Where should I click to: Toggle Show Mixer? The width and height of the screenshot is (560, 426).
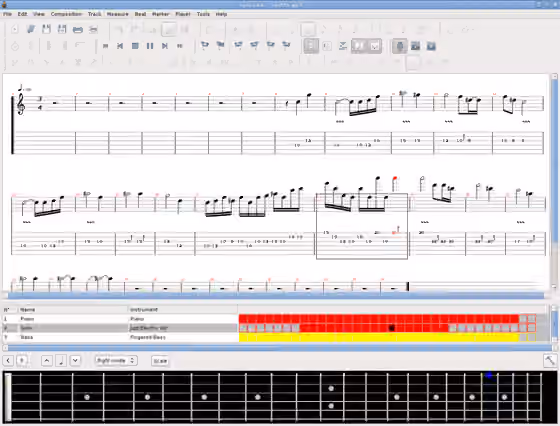(x=415, y=46)
